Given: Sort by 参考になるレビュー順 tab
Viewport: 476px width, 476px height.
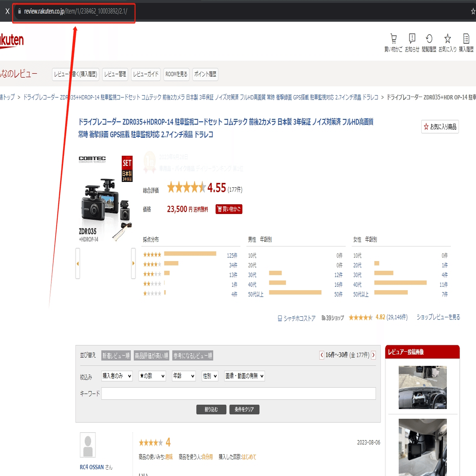Looking at the screenshot, I should coord(193,356).
